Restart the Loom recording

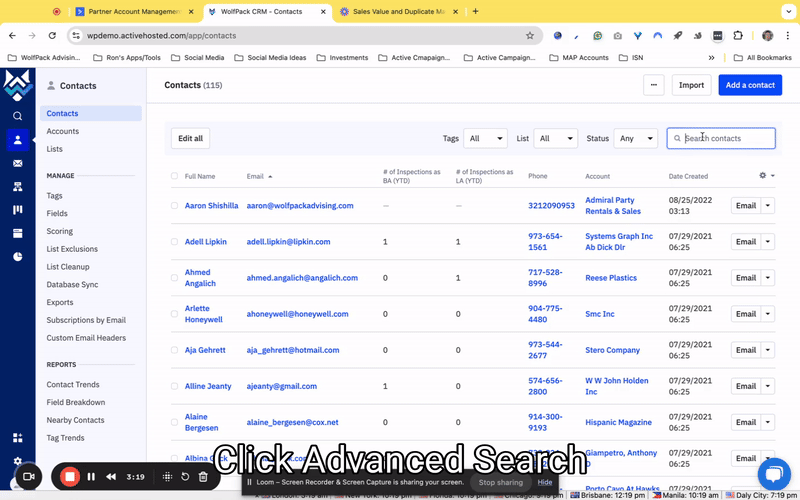pos(185,477)
